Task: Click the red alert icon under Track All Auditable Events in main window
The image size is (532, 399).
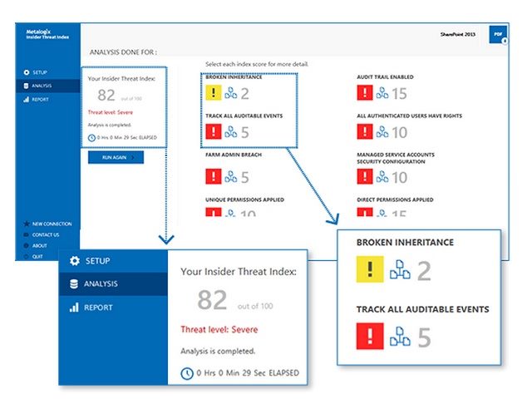Action: [x=214, y=131]
